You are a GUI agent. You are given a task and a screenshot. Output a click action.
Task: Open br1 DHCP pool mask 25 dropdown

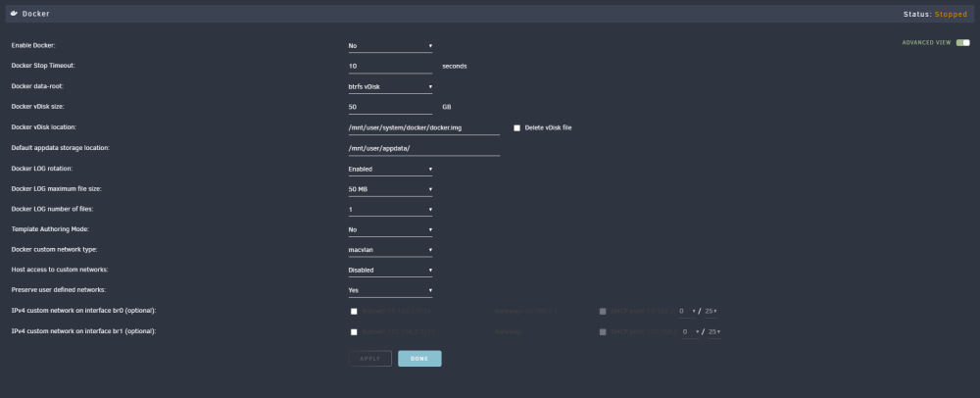(x=714, y=331)
